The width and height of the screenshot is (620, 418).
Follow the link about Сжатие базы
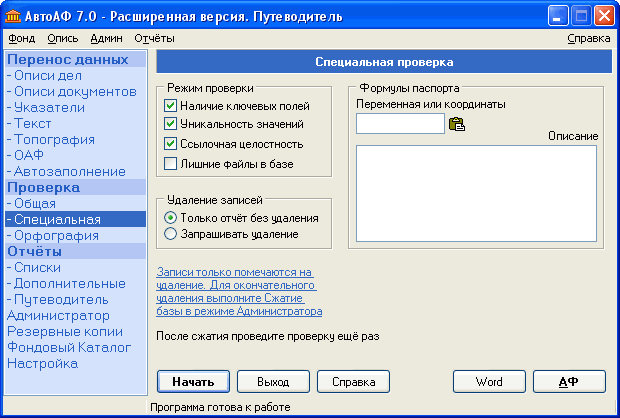coord(239,291)
